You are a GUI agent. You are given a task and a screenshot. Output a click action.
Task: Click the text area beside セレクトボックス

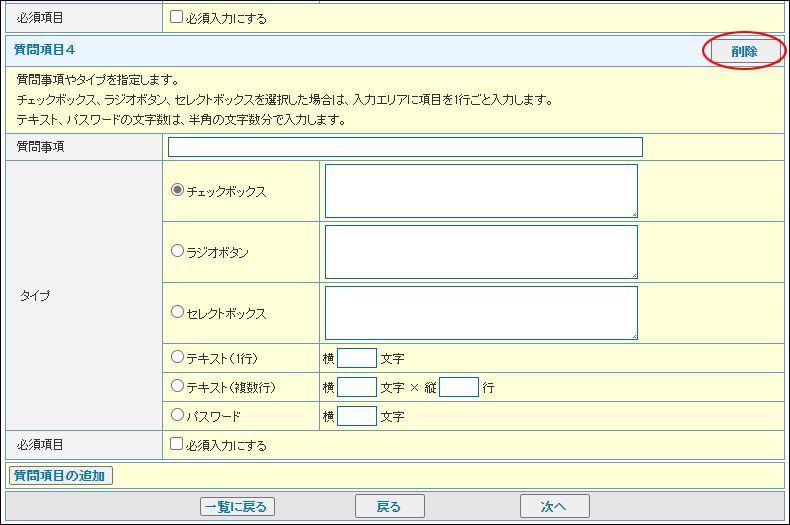coord(480,312)
